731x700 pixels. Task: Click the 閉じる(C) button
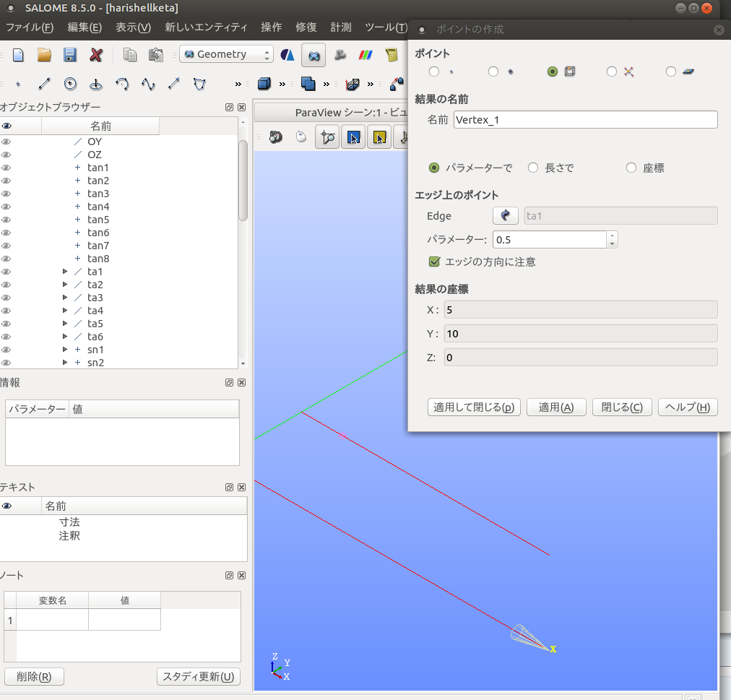click(x=622, y=407)
